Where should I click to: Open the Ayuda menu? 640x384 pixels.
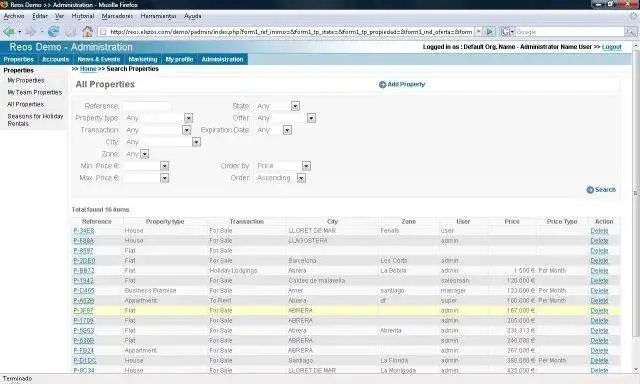pos(192,16)
